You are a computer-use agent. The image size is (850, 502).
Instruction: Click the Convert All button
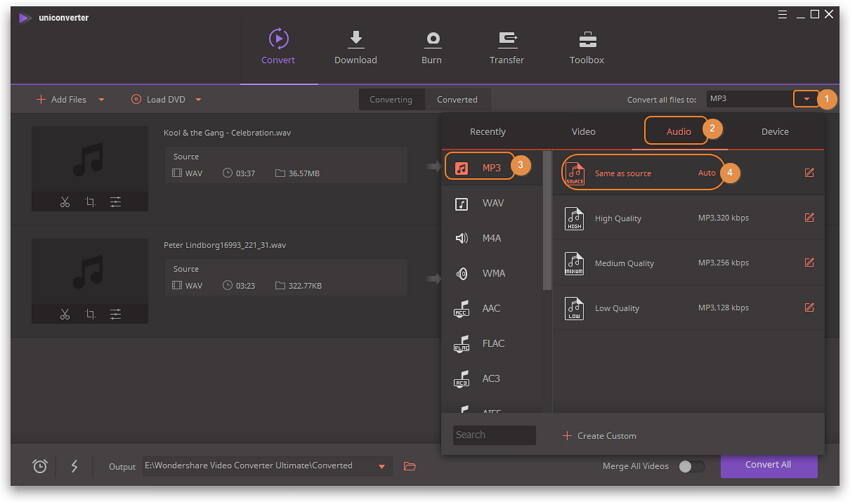769,465
